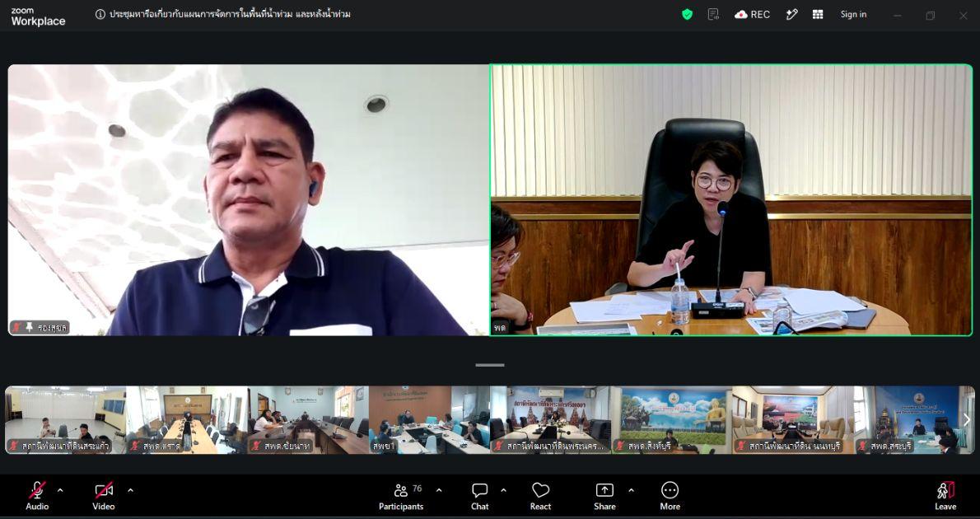980x519 pixels.
Task: Show meeting info icon beside title
Action: point(100,14)
